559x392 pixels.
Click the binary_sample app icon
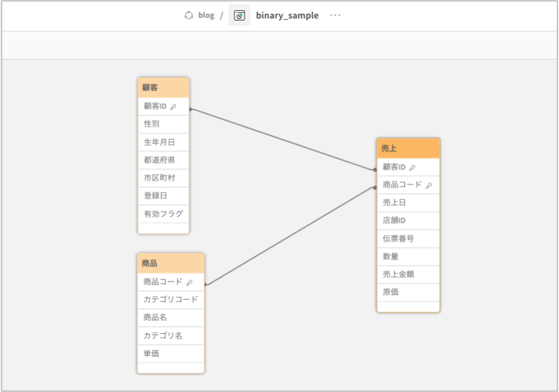[239, 15]
